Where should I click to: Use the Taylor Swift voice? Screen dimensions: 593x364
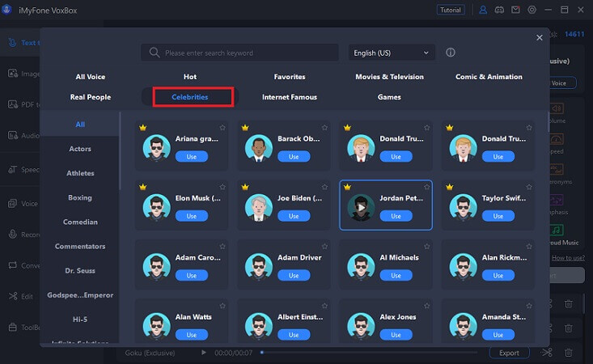(x=498, y=216)
